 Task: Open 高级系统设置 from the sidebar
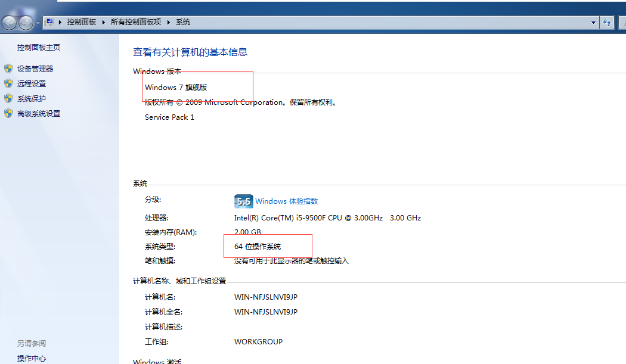39,114
